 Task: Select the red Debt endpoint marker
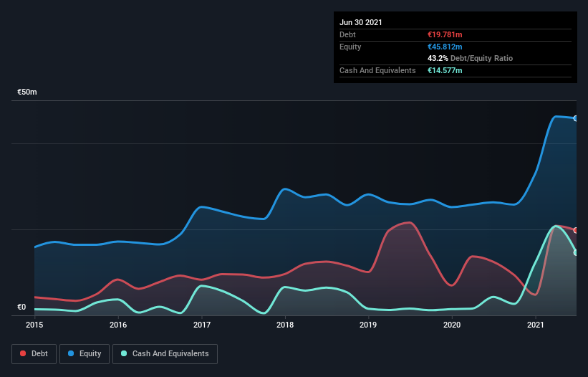pyautogui.click(x=576, y=230)
